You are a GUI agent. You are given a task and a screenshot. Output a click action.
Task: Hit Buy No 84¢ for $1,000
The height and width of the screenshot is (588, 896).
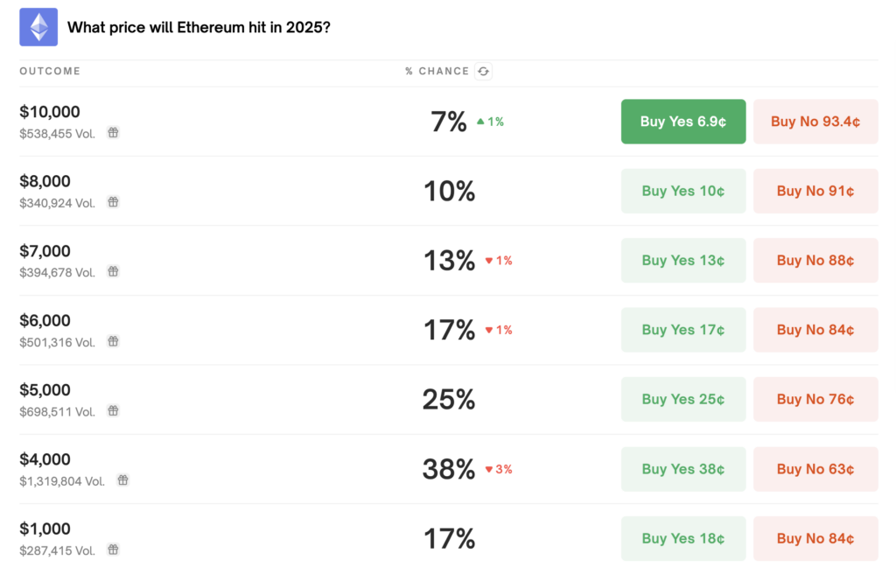pos(815,538)
